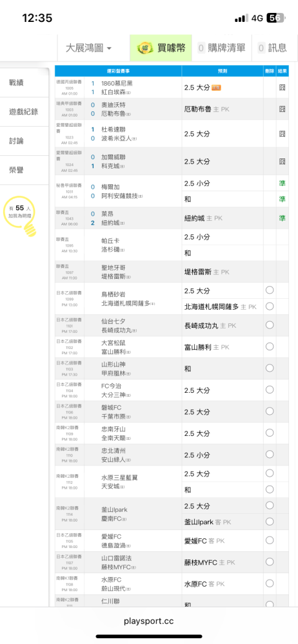Screen dimensions: 298x644
Task: Tap the battery indicator in status bar
Action: coord(275,18)
